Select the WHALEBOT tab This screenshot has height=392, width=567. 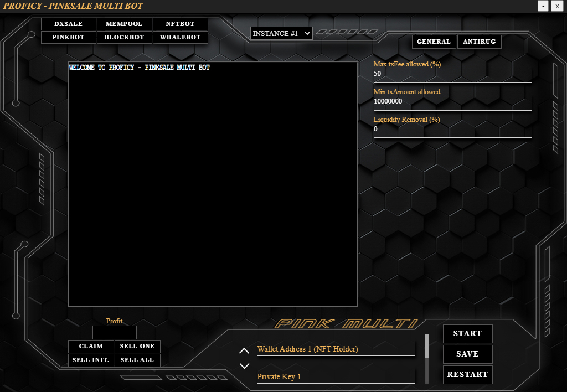coord(180,37)
